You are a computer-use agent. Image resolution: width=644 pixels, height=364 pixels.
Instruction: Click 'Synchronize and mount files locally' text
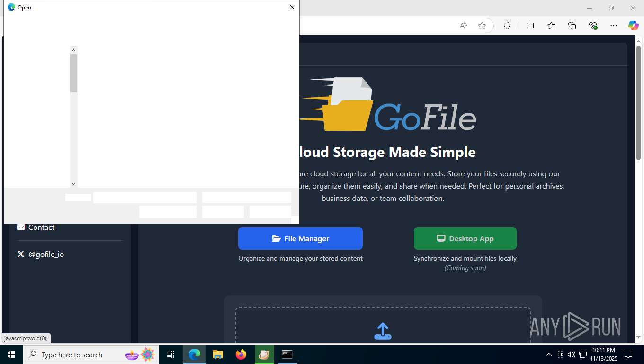tap(465, 258)
